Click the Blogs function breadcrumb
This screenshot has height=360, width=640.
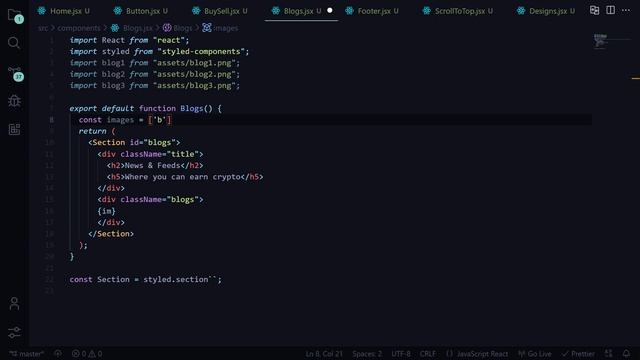point(178,28)
